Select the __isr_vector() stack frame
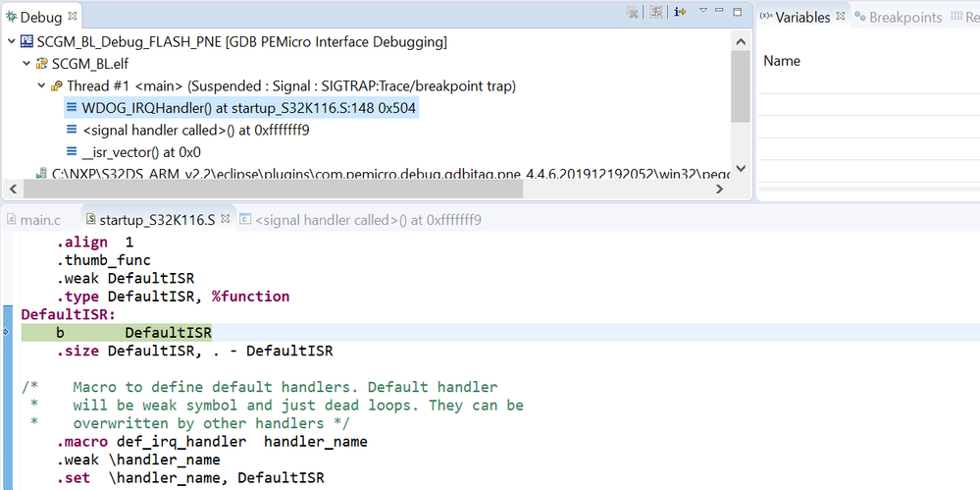The image size is (980, 490). click(140, 151)
